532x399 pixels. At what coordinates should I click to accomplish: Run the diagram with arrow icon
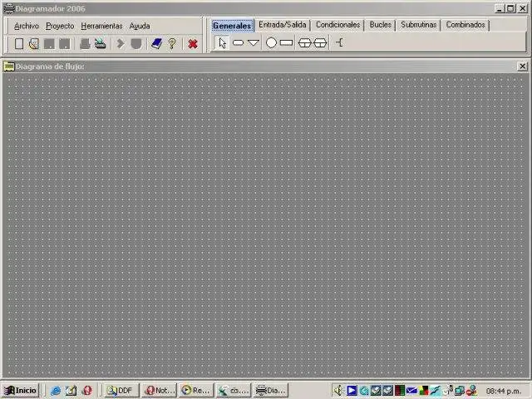point(120,44)
